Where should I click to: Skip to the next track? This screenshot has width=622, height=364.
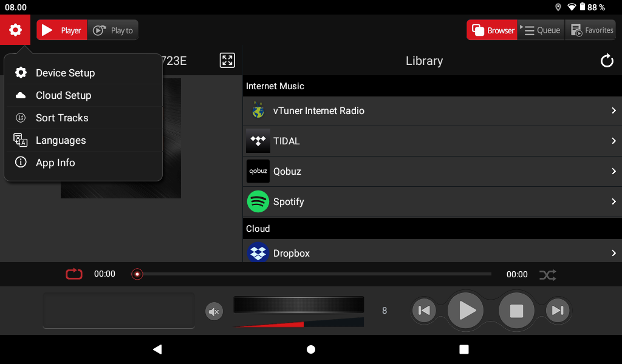[558, 311]
